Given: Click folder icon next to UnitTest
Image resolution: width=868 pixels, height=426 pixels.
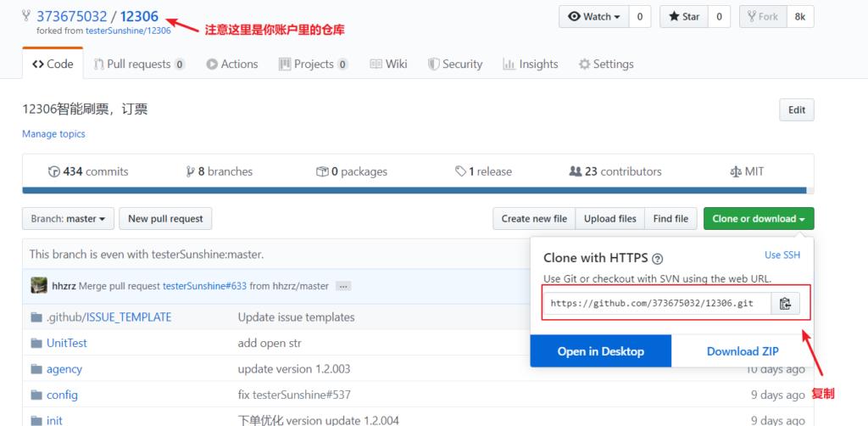Looking at the screenshot, I should click(x=36, y=344).
